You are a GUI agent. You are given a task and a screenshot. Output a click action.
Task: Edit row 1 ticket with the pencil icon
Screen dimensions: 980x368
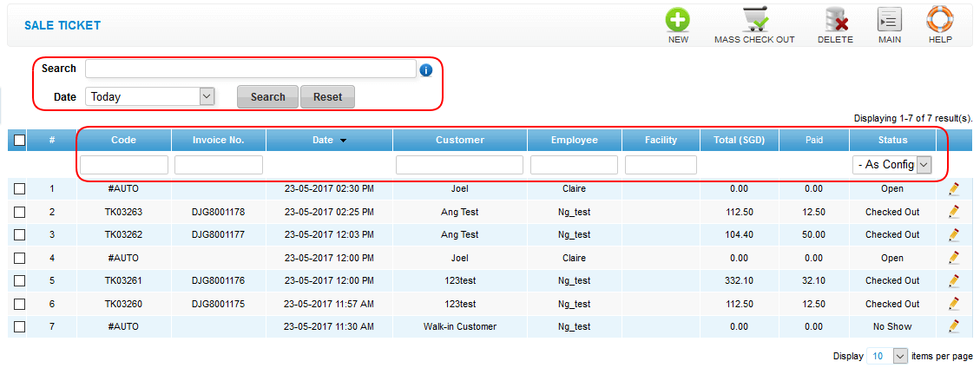pos(953,188)
